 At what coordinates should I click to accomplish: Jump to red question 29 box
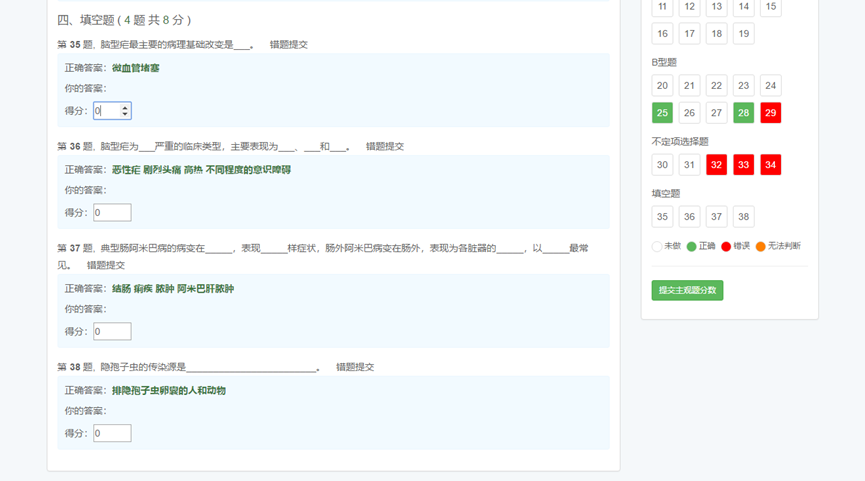[x=770, y=113]
